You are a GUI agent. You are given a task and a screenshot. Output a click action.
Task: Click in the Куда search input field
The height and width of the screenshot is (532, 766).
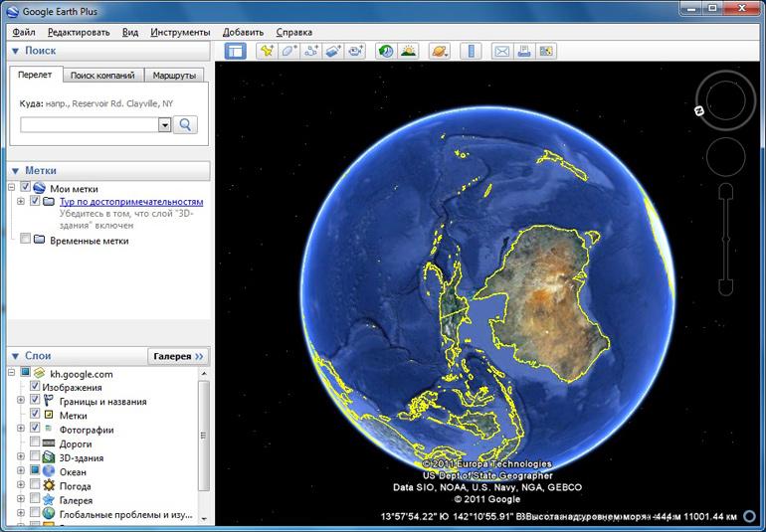click(90, 124)
